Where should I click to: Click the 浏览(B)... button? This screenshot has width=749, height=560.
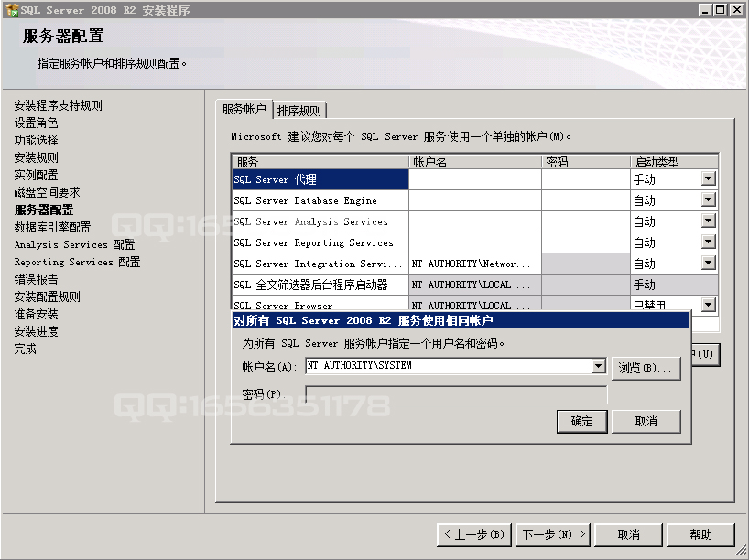click(646, 368)
